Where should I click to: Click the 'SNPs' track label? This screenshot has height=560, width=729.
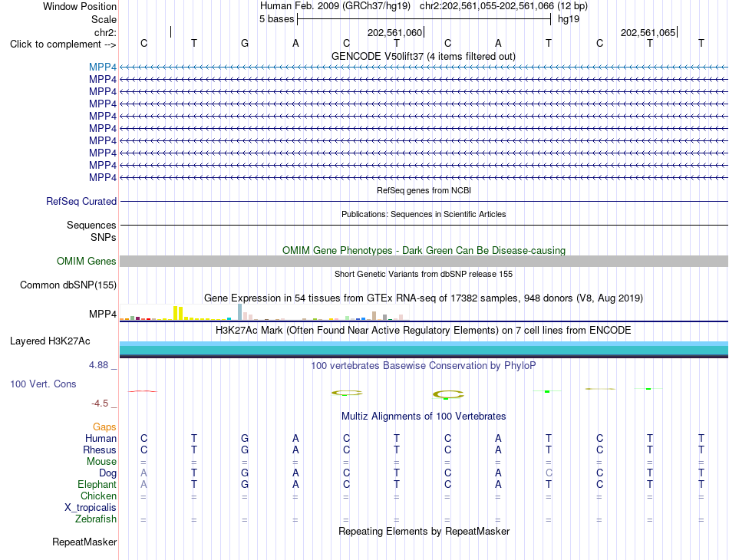(x=104, y=238)
